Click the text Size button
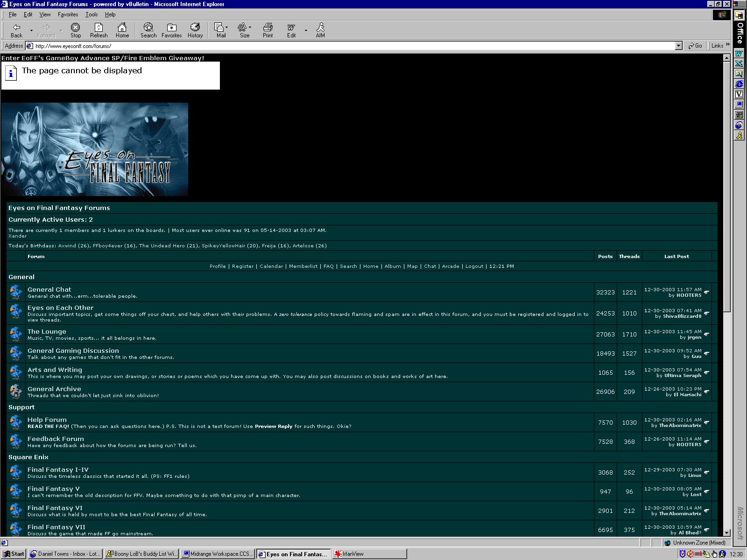 244,30
